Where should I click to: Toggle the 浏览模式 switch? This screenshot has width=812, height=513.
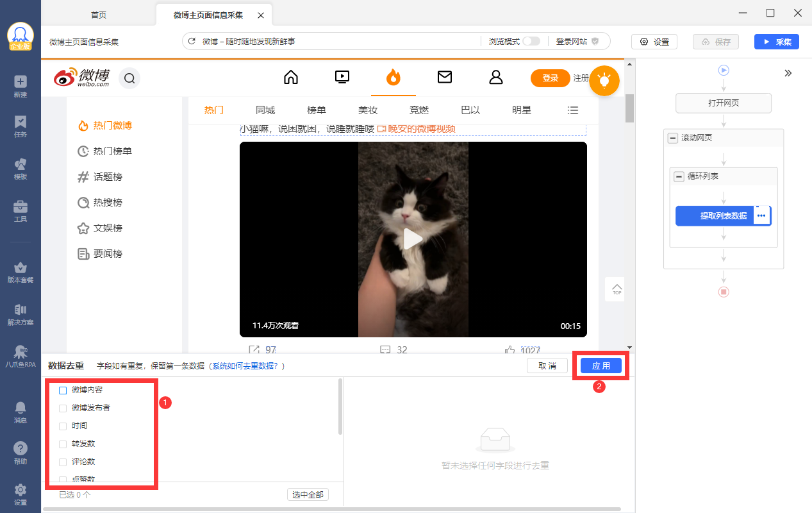tap(531, 41)
